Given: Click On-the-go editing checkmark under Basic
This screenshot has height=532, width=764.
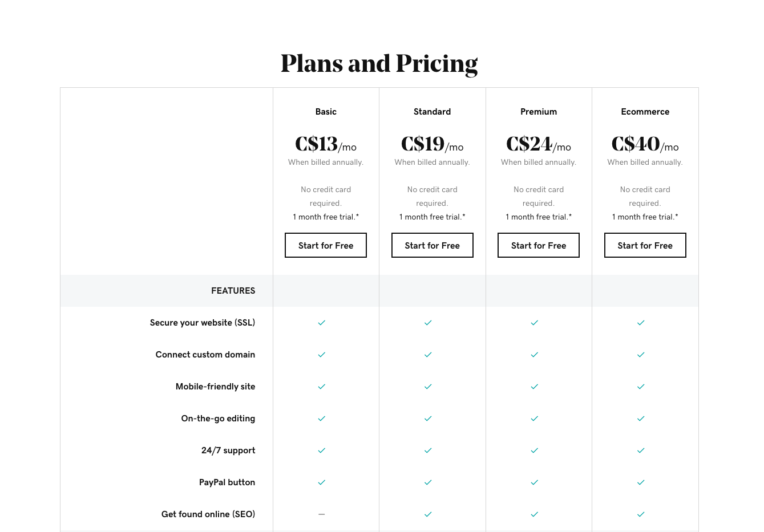Looking at the screenshot, I should (322, 419).
